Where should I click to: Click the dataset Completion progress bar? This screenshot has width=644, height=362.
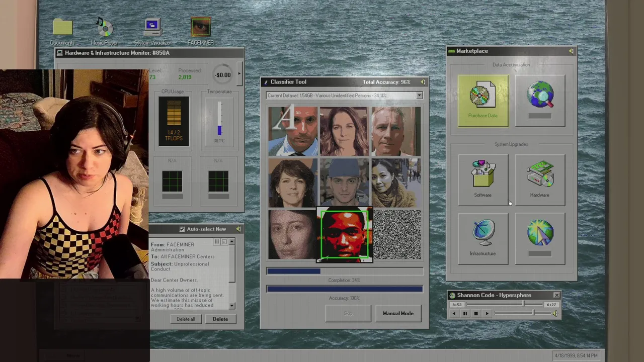point(345,271)
